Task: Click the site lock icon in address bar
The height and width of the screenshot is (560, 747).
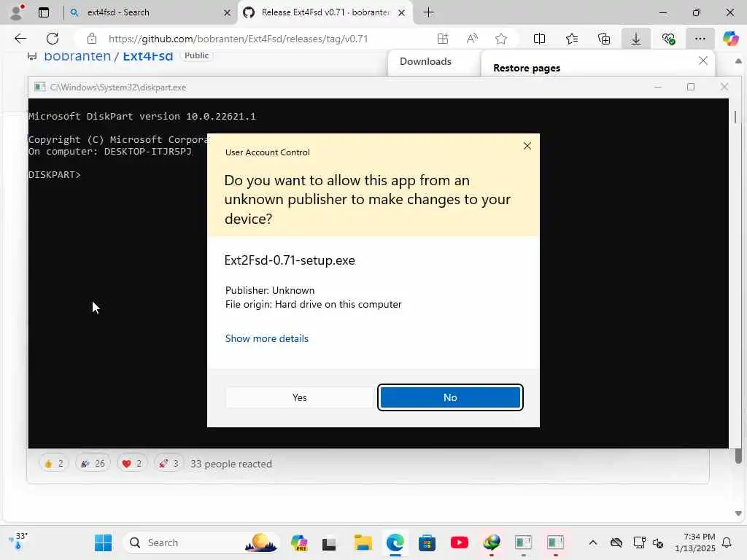Action: point(91,39)
